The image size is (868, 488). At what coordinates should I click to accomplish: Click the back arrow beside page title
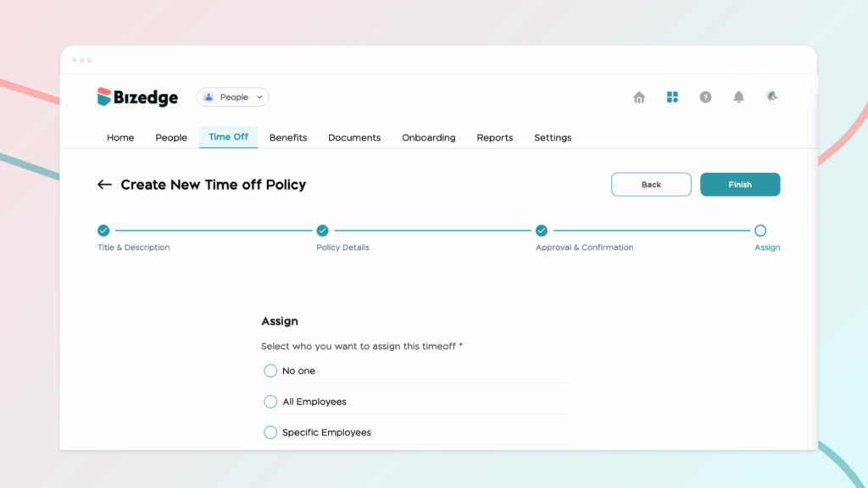coord(104,185)
